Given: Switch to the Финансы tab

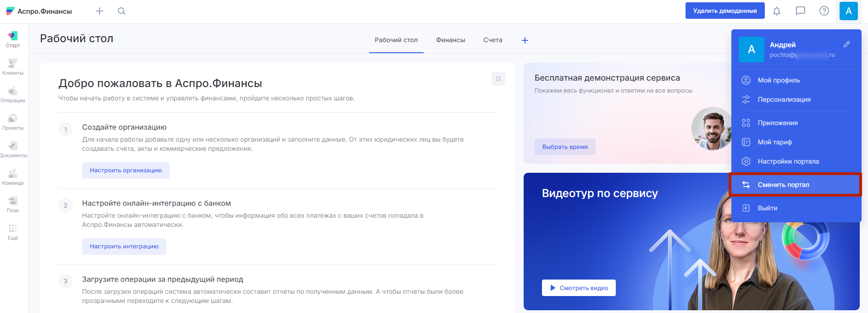Looking at the screenshot, I should [450, 40].
